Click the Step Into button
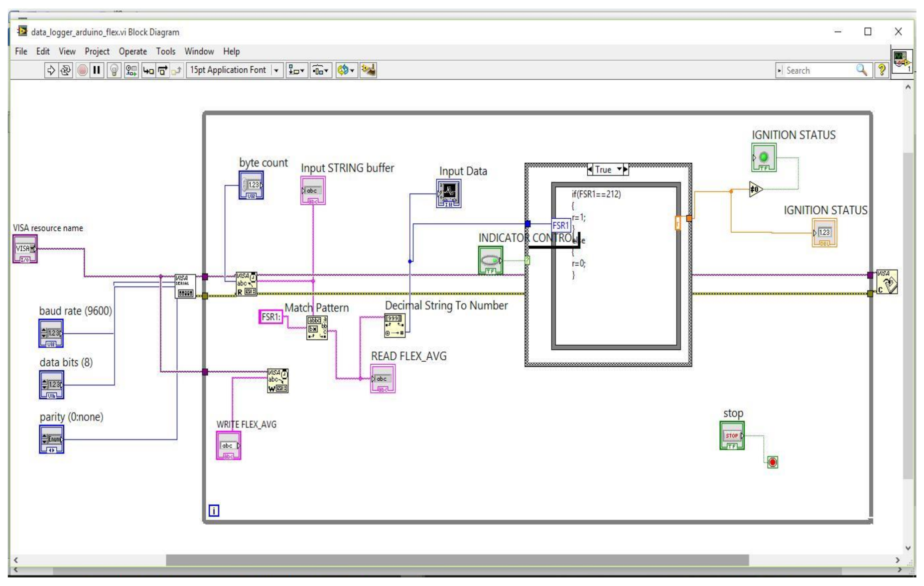The image size is (924, 586). coord(148,71)
